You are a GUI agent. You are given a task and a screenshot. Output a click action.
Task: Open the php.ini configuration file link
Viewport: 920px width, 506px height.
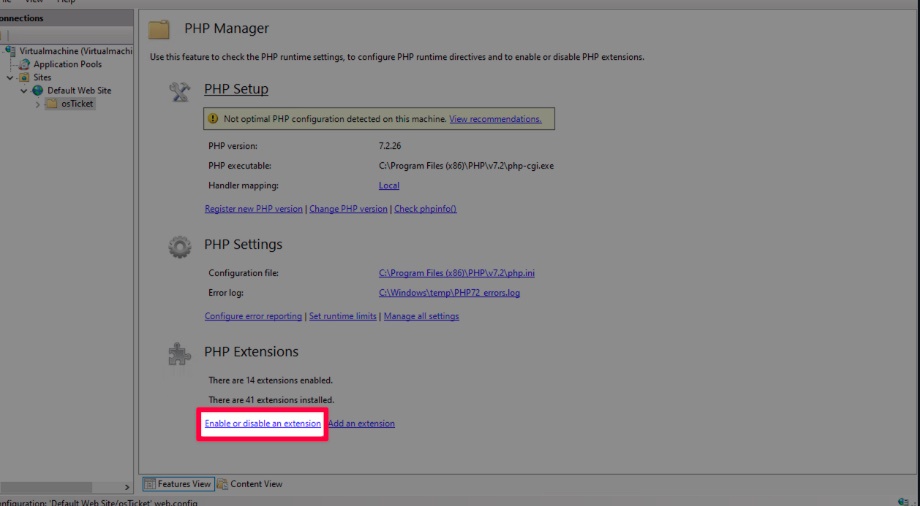click(456, 273)
